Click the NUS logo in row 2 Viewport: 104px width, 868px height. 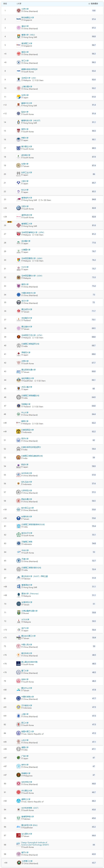click(18, 19)
